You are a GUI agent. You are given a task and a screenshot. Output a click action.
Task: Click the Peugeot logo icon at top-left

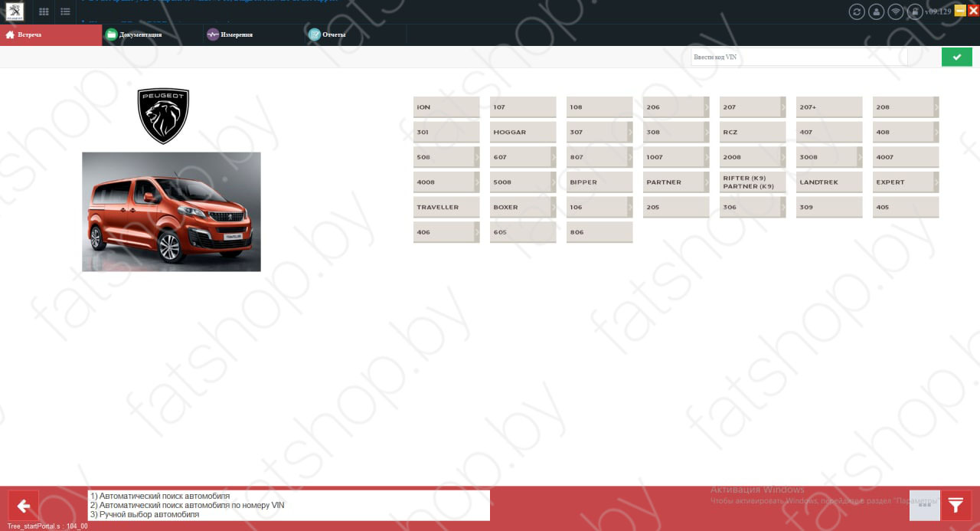[15, 11]
